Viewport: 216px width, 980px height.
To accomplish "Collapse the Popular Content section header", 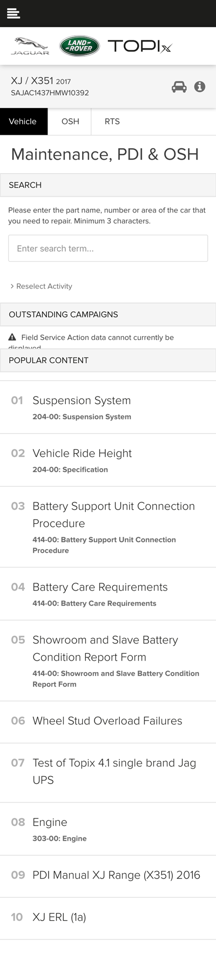I will (x=108, y=360).
